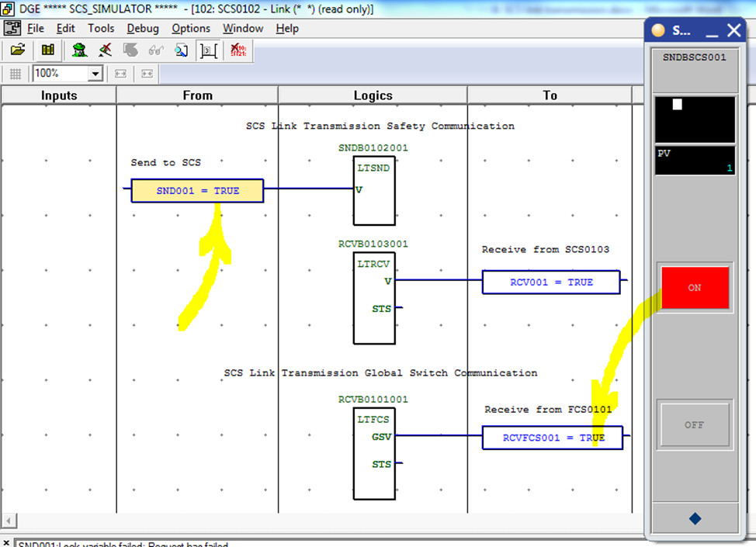Open the File menu
The height and width of the screenshot is (547, 756).
pyautogui.click(x=36, y=29)
